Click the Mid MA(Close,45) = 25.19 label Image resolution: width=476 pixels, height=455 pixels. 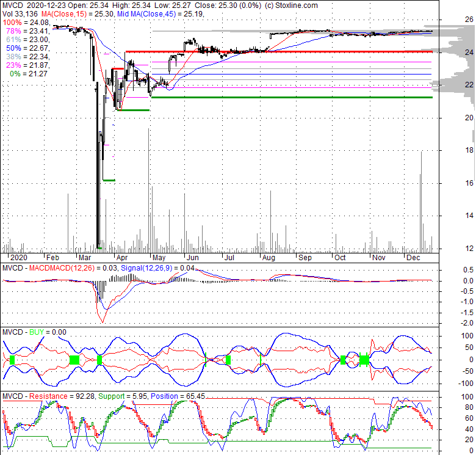pos(160,14)
